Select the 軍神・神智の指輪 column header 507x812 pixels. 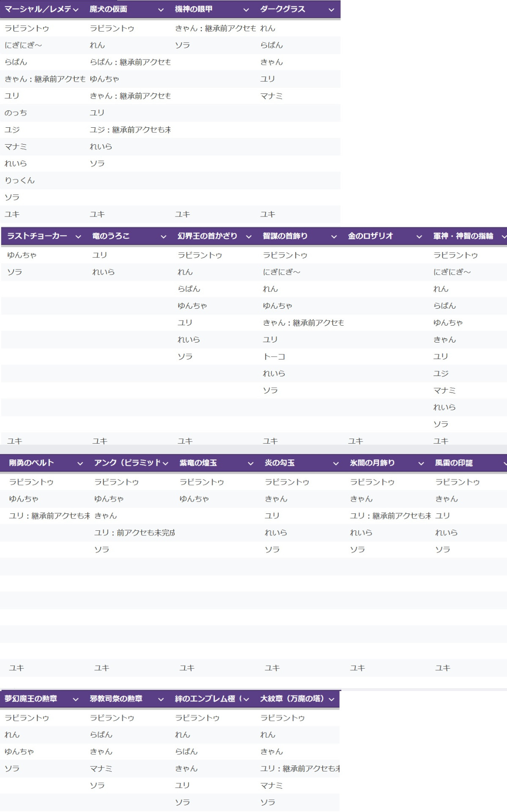[x=463, y=236]
